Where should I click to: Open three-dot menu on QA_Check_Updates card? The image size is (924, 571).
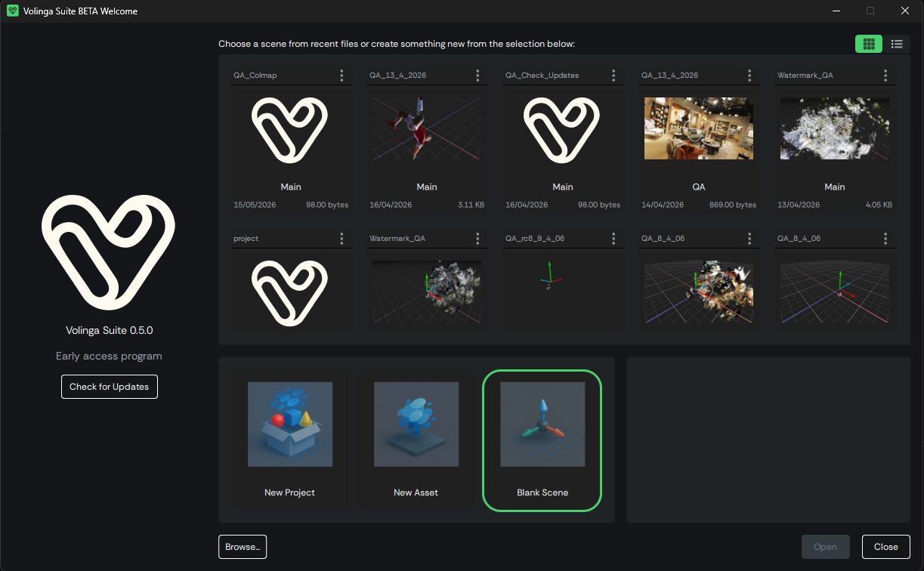pyautogui.click(x=613, y=76)
